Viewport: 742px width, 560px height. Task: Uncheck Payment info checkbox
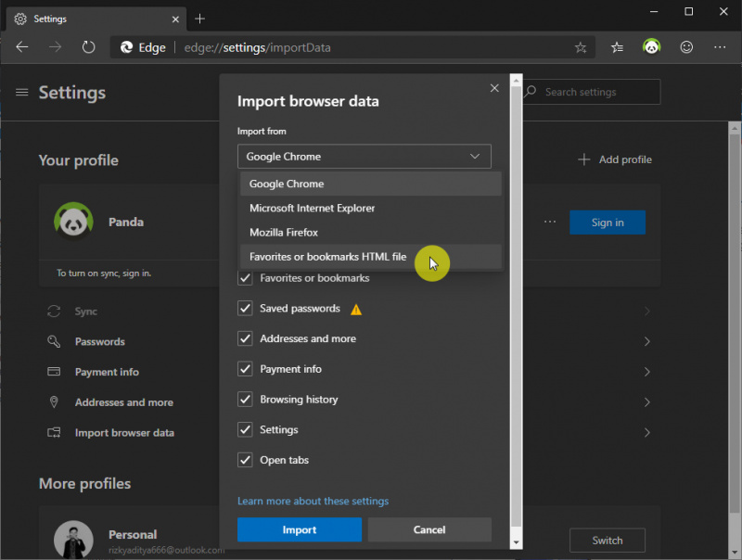tap(245, 369)
